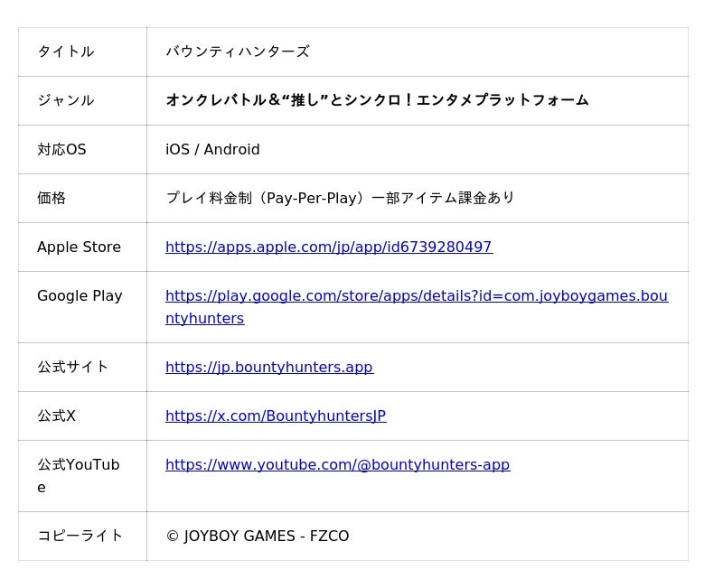
Task: Click the 価格 row label
Action: pyautogui.click(x=52, y=198)
